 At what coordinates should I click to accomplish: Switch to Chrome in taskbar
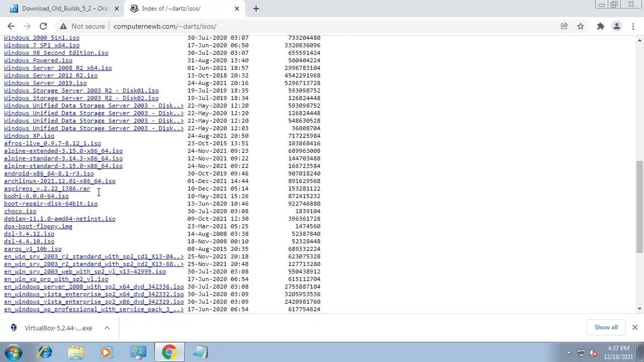(169, 352)
